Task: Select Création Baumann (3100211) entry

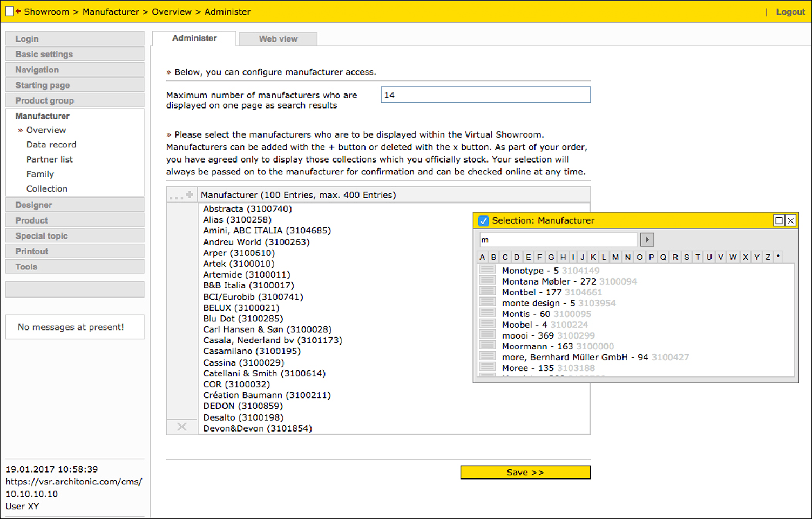Action: tap(267, 395)
